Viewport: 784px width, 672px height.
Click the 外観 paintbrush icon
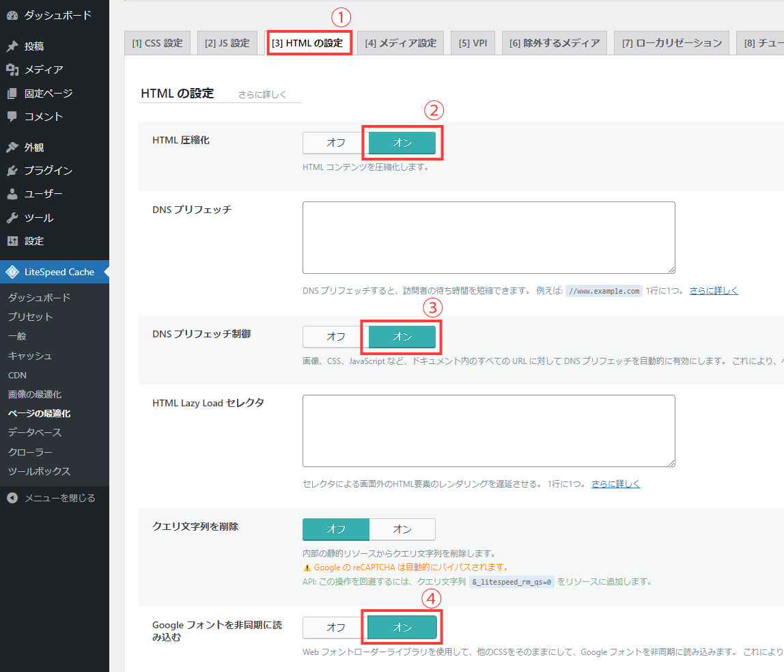pyautogui.click(x=12, y=147)
